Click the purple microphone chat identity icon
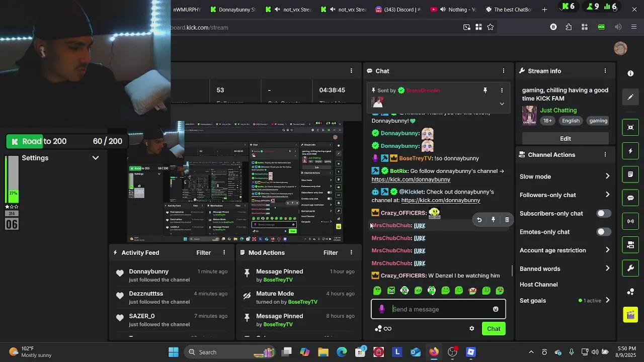The image size is (644, 362). pos(382,309)
